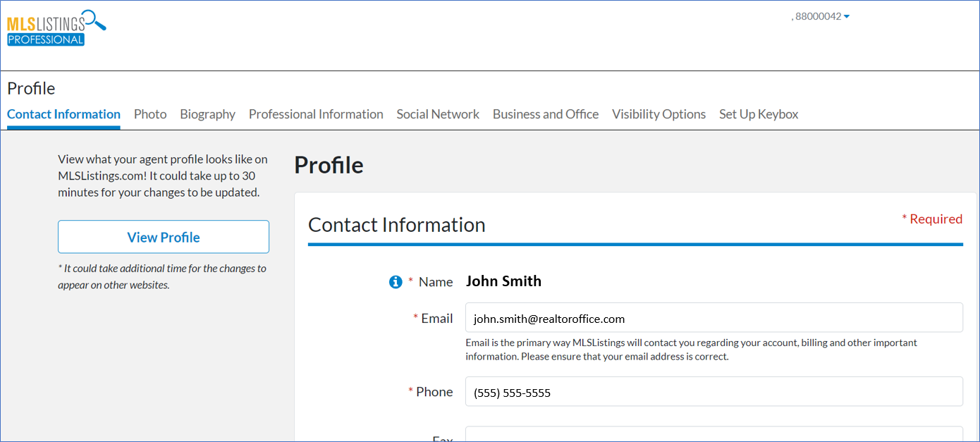Click the red Required note text
The height and width of the screenshot is (442, 980).
(932, 219)
